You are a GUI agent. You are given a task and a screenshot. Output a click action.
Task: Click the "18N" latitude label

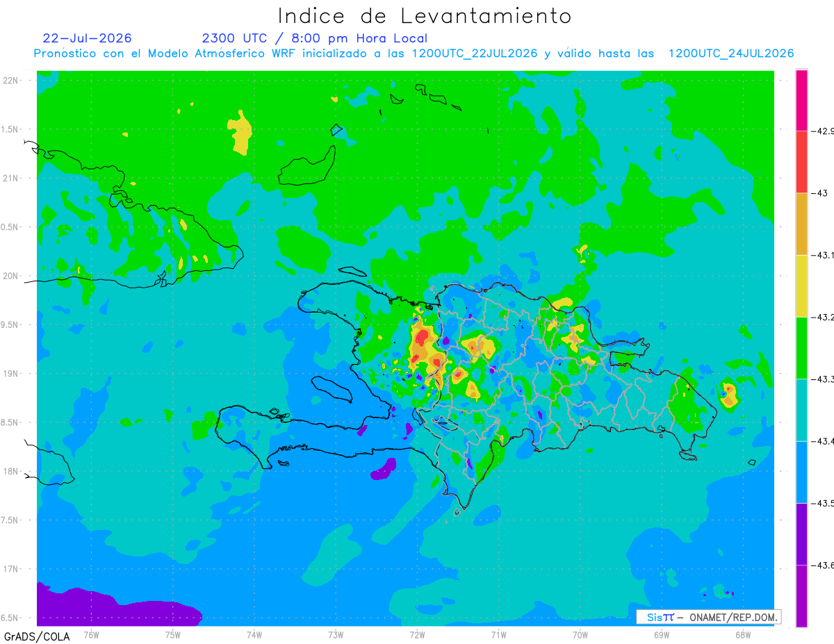[x=12, y=472]
